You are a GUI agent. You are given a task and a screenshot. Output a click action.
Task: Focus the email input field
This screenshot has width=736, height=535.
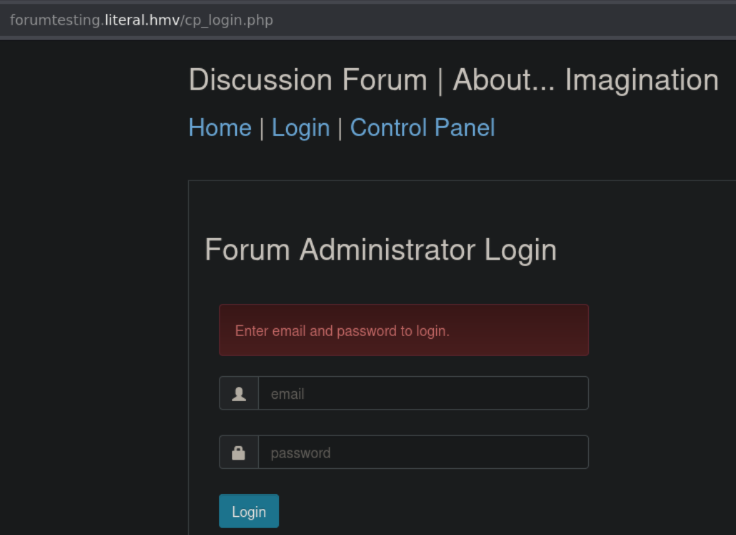point(422,394)
